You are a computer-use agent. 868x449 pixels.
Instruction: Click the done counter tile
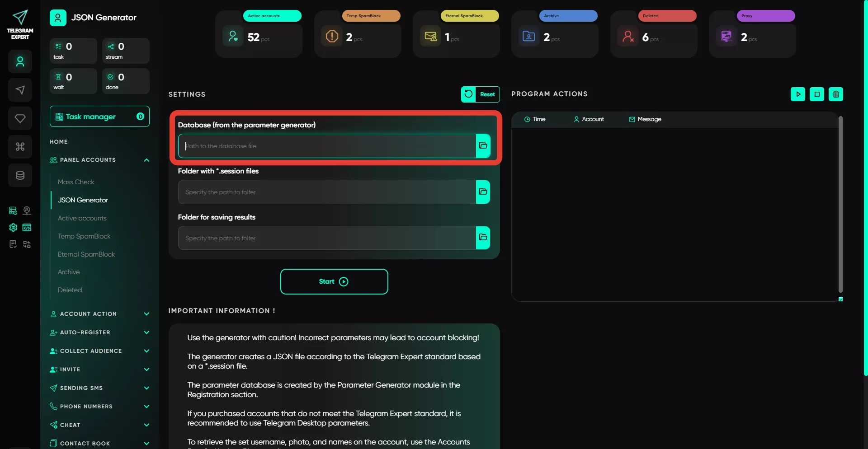click(126, 81)
